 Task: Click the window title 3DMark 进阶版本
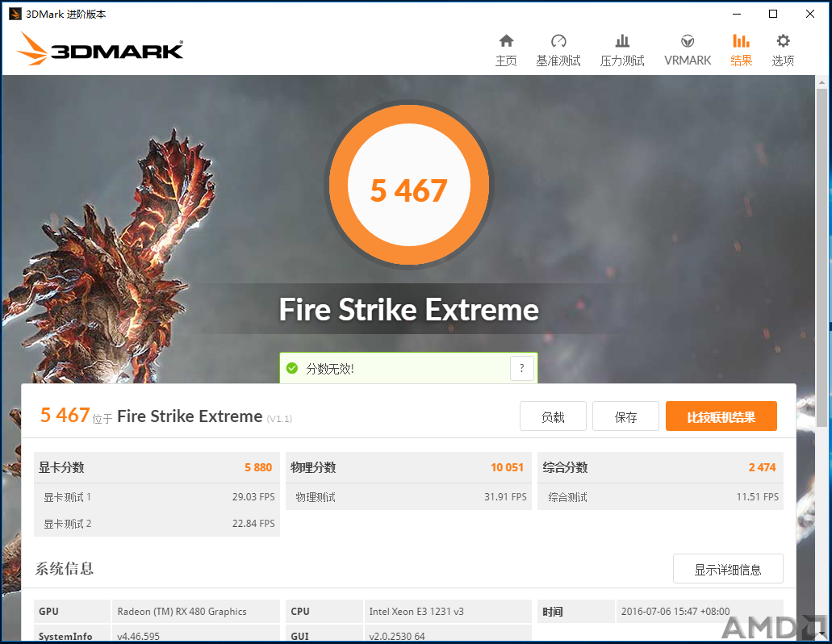(x=66, y=15)
